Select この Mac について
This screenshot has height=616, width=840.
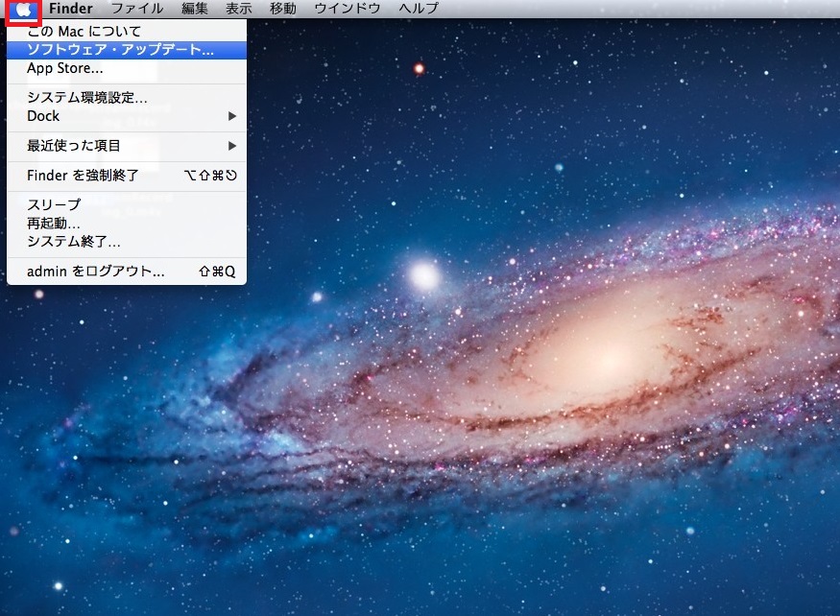point(84,32)
